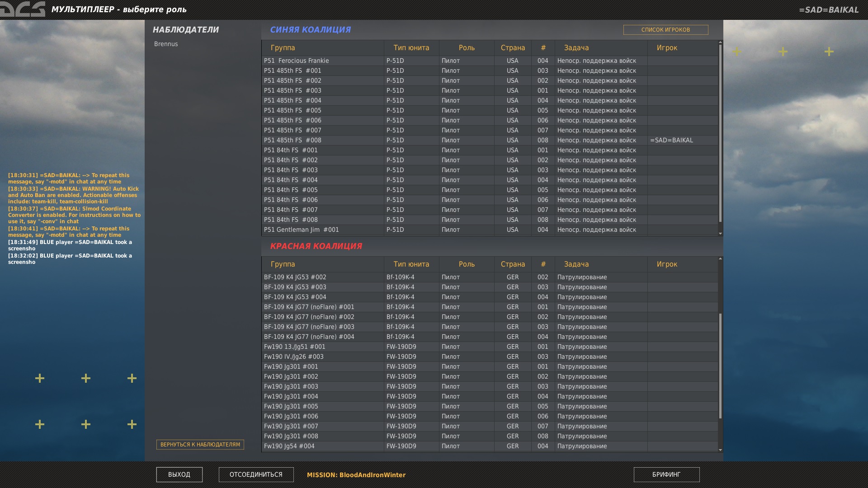Click the ВЫХОД exit button

[x=179, y=474]
